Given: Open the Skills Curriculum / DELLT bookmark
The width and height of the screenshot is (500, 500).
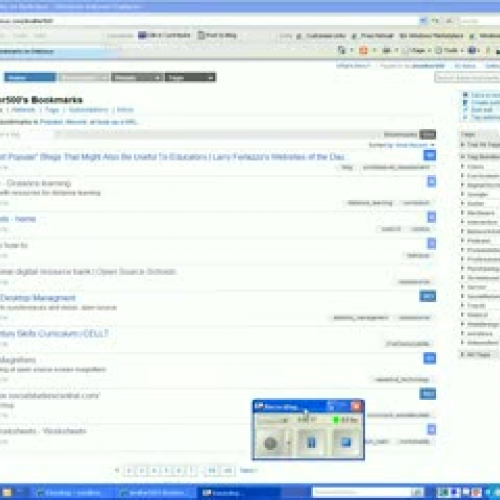Looking at the screenshot, I should pos(54,333).
